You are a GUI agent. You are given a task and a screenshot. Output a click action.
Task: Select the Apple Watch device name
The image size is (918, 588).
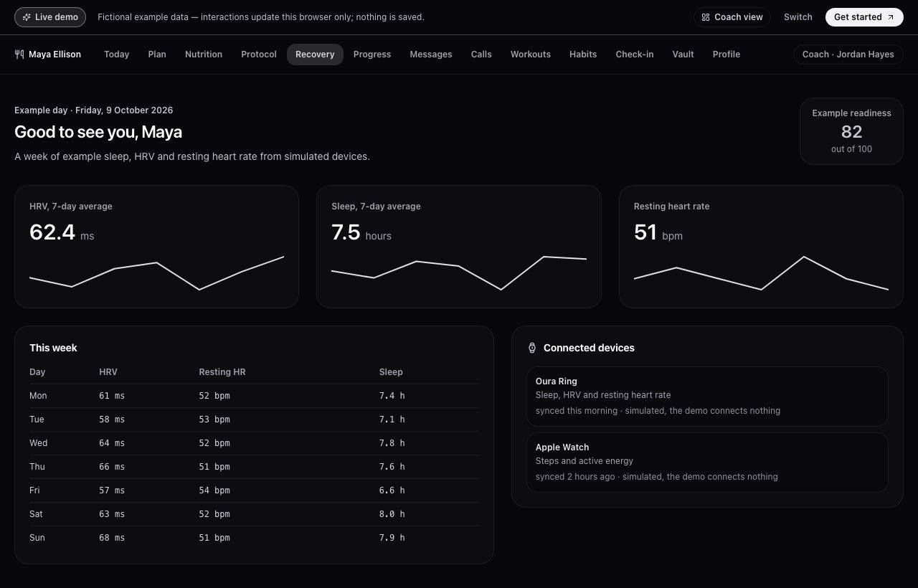(562, 447)
